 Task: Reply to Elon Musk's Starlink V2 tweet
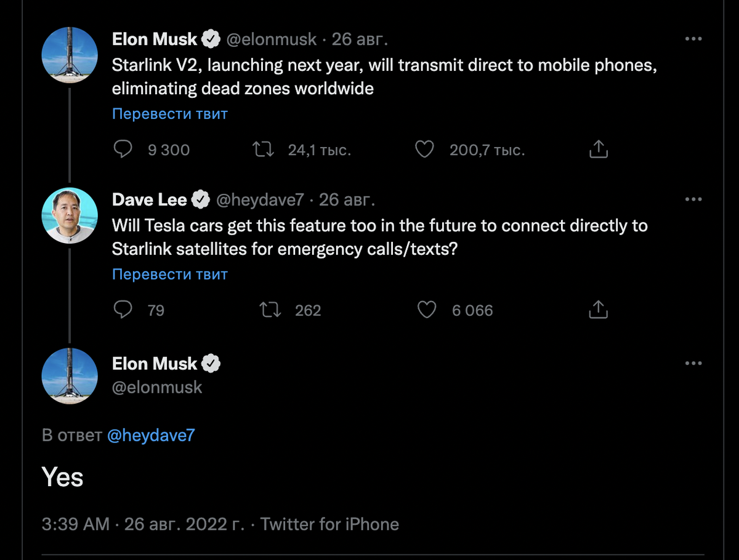[x=124, y=150]
